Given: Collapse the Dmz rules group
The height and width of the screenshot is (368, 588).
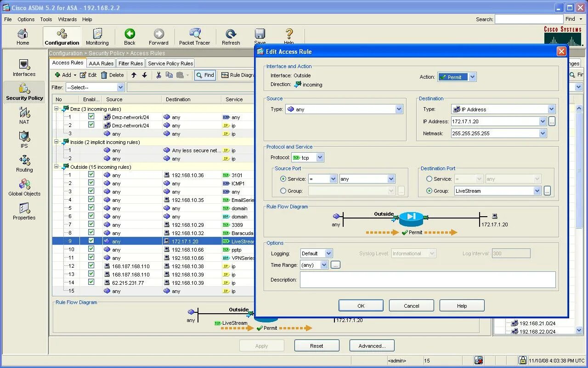Looking at the screenshot, I should [56, 109].
